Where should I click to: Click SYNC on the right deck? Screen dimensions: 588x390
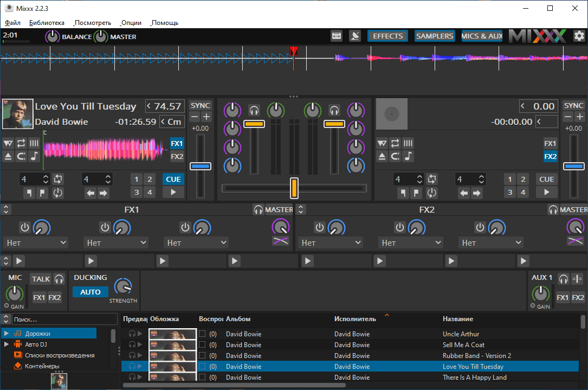point(574,105)
